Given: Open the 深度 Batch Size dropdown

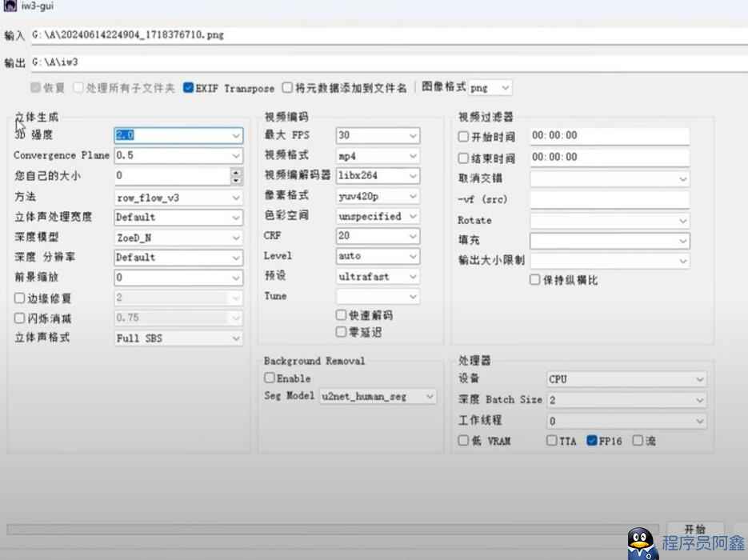Looking at the screenshot, I should coord(626,400).
